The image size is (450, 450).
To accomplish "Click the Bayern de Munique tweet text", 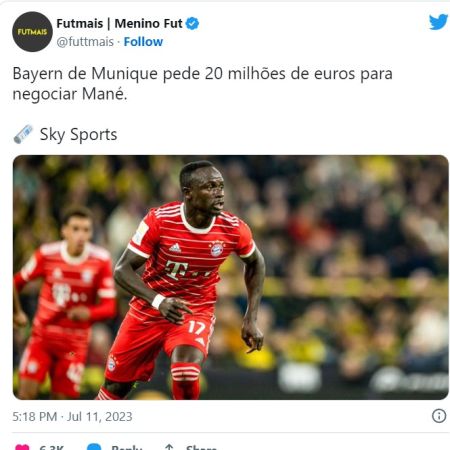I will pyautogui.click(x=202, y=83).
